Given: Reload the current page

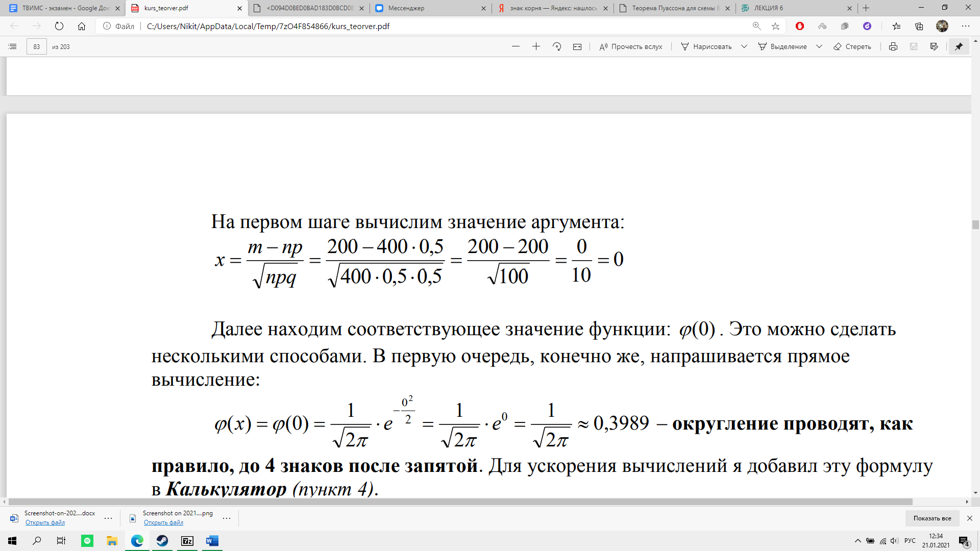Looking at the screenshot, I should [59, 26].
